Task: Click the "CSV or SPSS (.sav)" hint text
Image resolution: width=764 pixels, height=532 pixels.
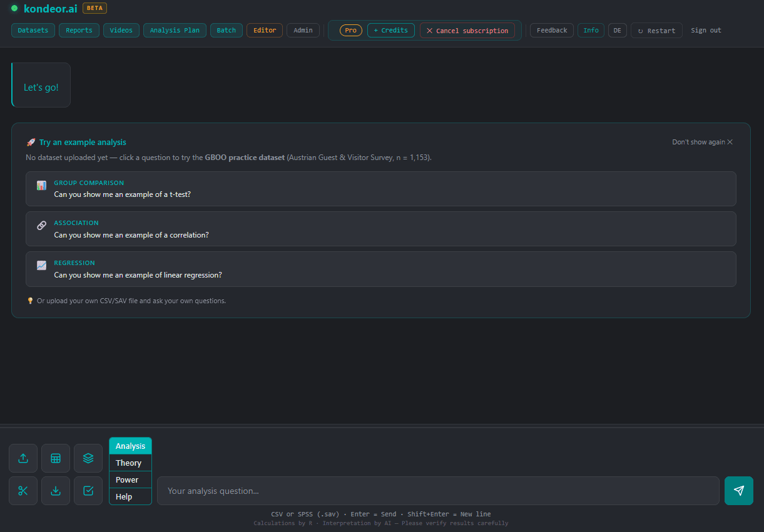Action: (x=305, y=514)
